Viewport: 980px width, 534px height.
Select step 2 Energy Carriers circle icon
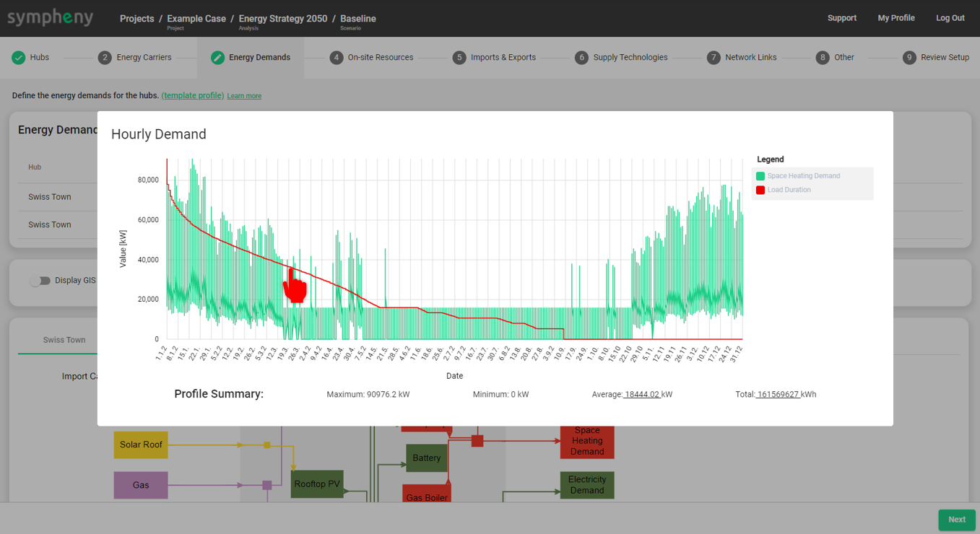[105, 58]
